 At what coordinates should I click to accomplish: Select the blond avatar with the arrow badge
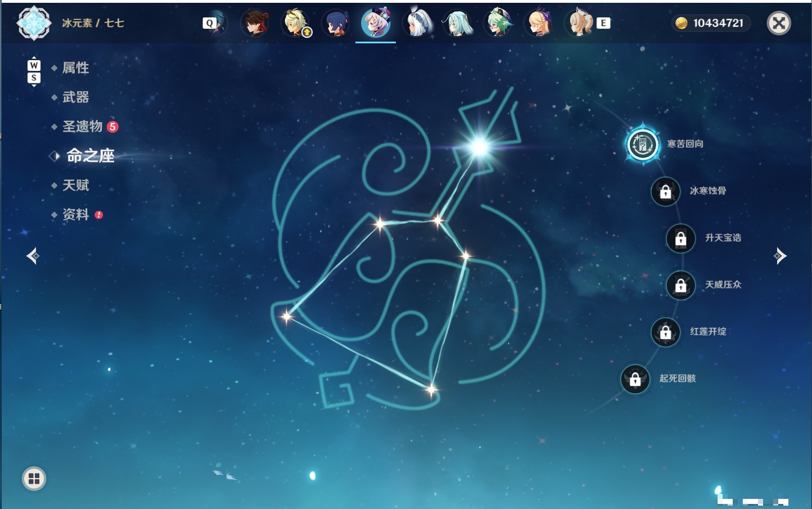(x=296, y=23)
